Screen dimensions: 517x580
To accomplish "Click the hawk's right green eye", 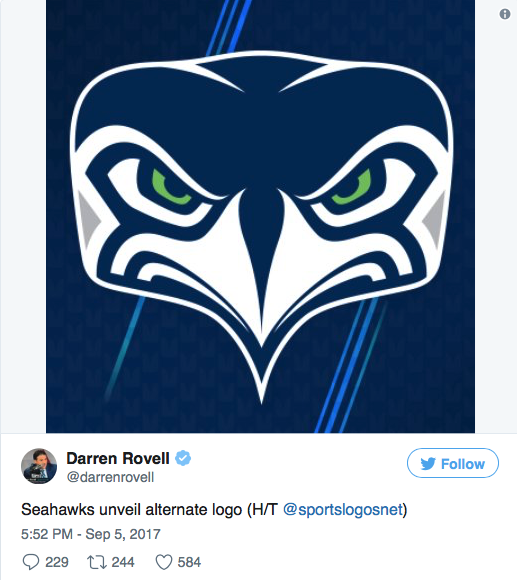I will [x=351, y=187].
